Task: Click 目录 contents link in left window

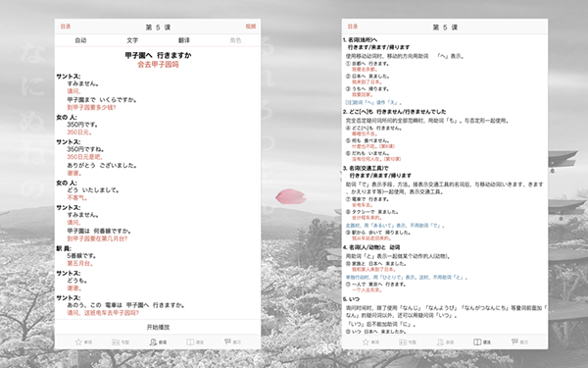Action: [x=66, y=26]
